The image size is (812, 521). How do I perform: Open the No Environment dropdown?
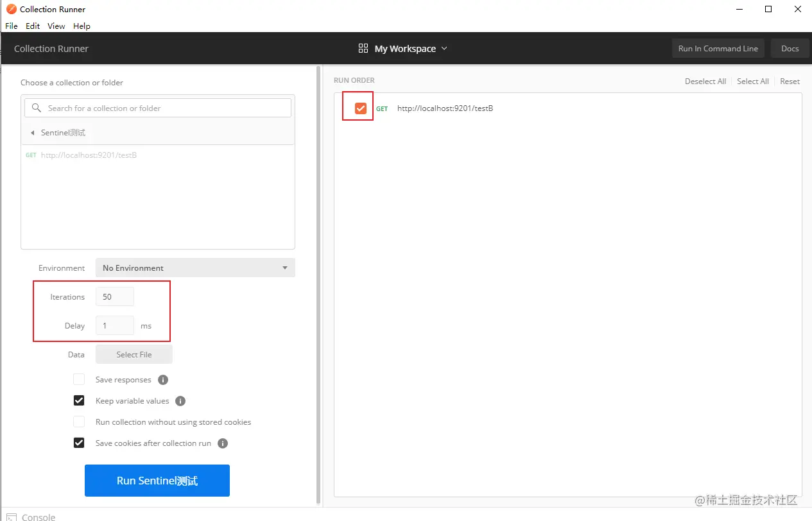pos(195,268)
